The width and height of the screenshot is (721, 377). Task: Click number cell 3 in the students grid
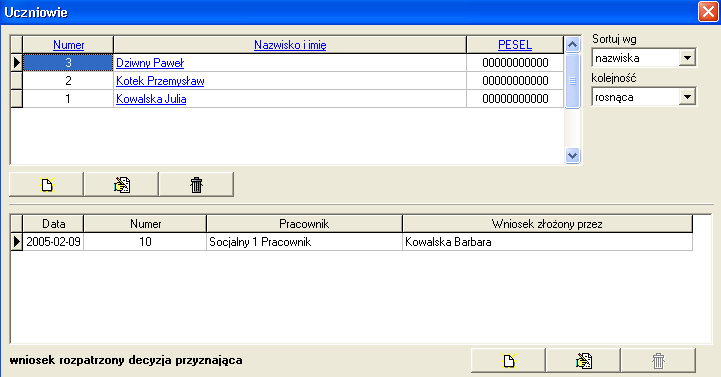coord(68,63)
